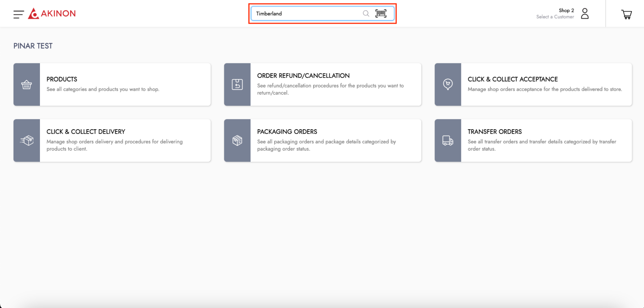Viewport: 644px width, 308px height.
Task: Click the Click & Collect Acceptance pin icon
Action: [x=447, y=84]
